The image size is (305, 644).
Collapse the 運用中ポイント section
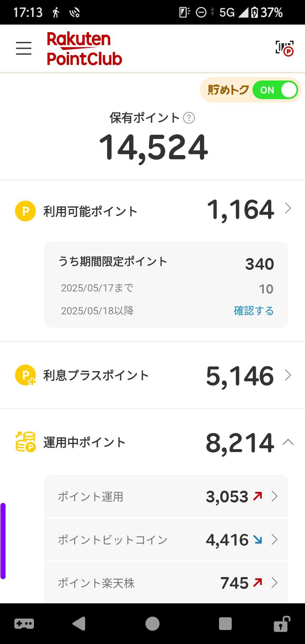pyautogui.click(x=288, y=442)
